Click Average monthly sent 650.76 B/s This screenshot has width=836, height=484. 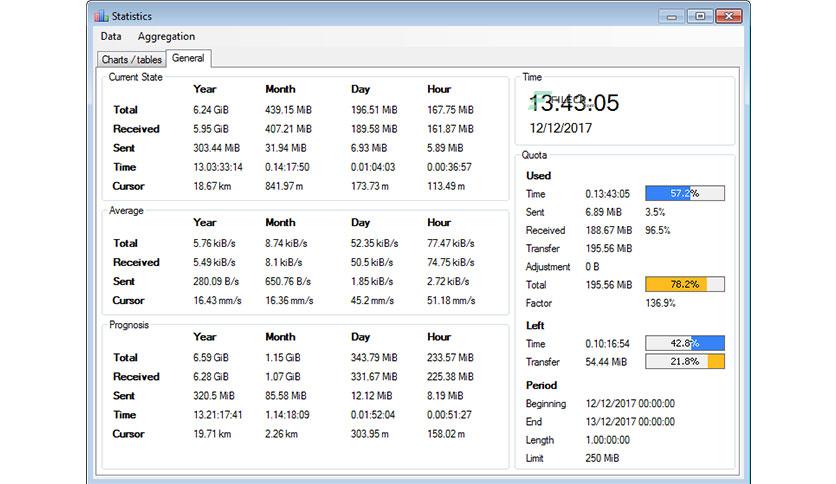coord(288,281)
